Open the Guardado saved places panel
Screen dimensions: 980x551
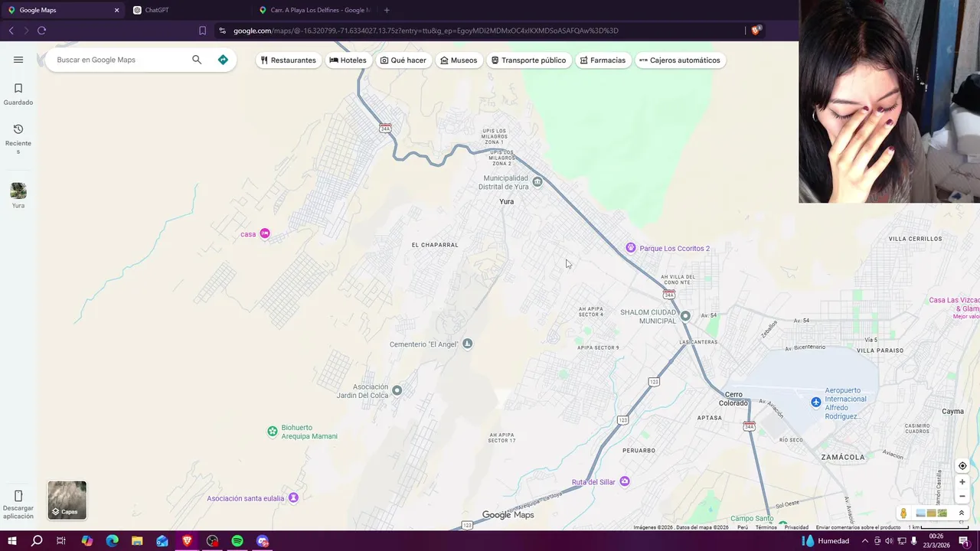(x=18, y=94)
